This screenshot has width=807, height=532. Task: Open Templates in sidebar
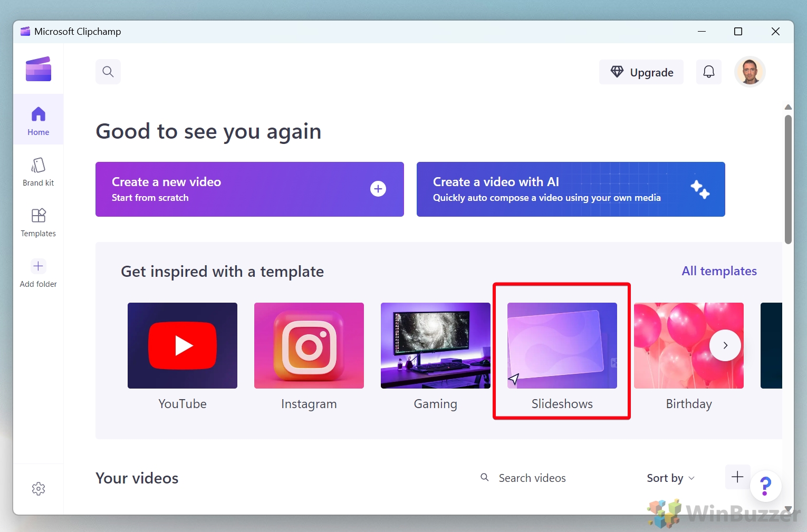coord(39,222)
